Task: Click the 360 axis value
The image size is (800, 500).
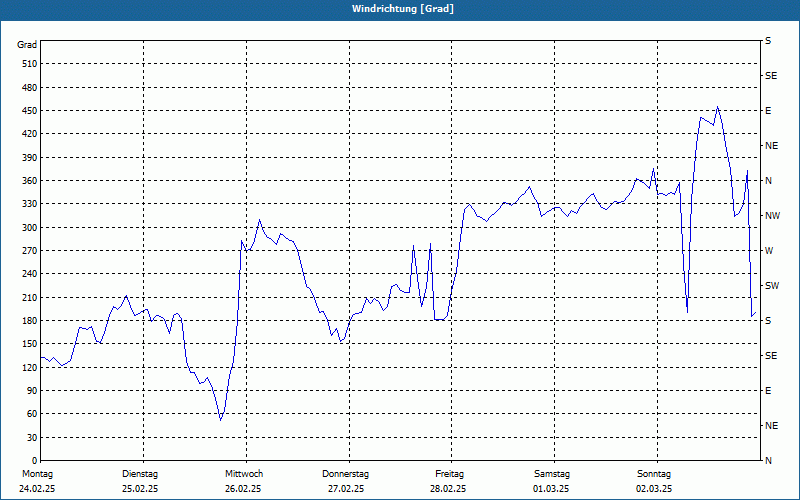Action: click(30, 181)
